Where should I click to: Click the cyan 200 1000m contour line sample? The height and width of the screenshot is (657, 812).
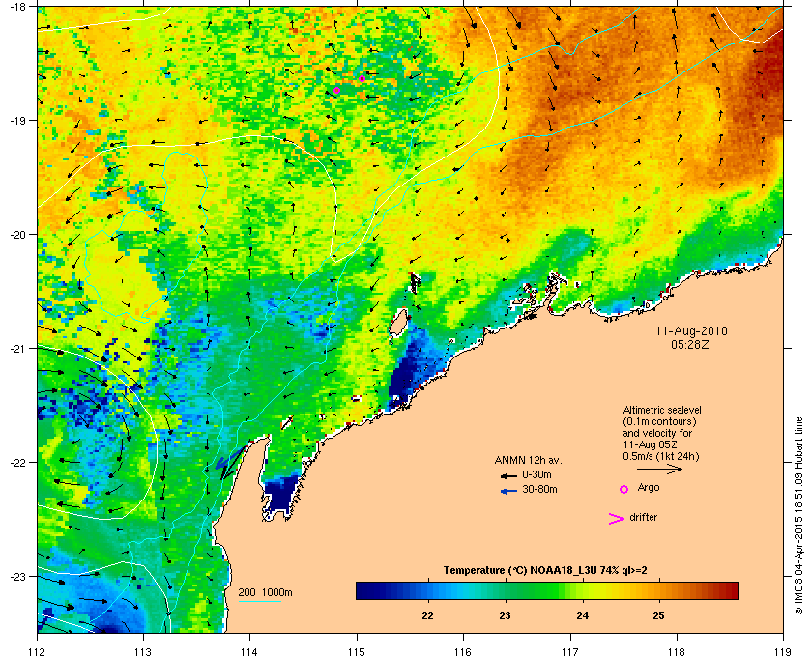(259, 601)
